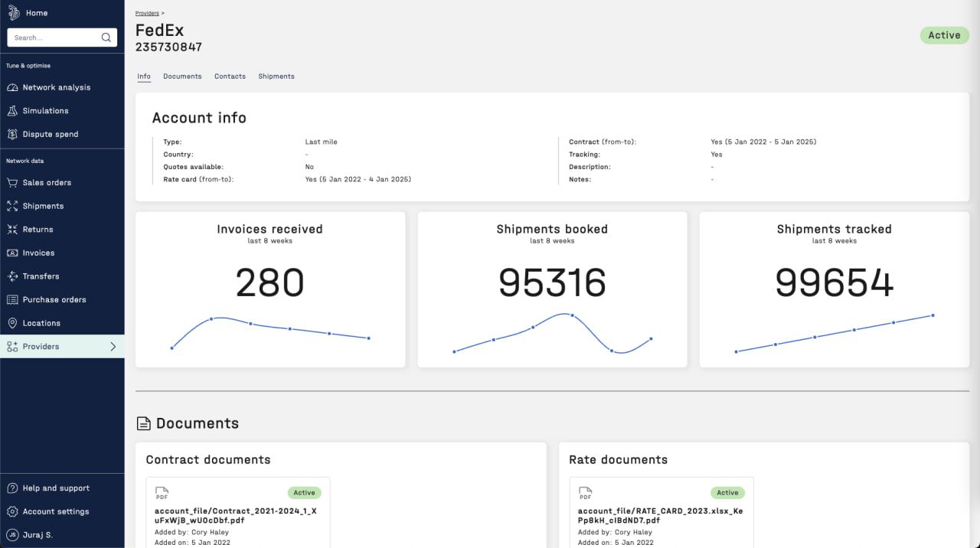Image resolution: width=980 pixels, height=548 pixels.
Task: Click the Account settings gear icon
Action: coord(12,511)
